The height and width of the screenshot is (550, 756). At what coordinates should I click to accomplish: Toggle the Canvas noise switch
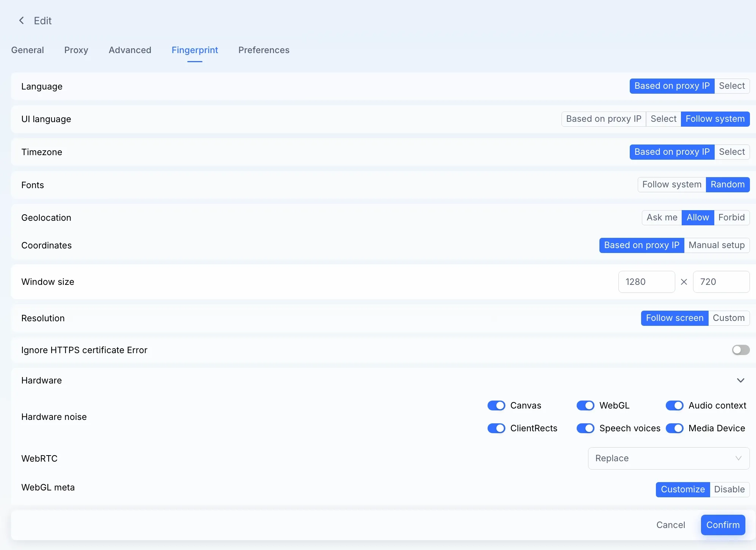coord(496,405)
